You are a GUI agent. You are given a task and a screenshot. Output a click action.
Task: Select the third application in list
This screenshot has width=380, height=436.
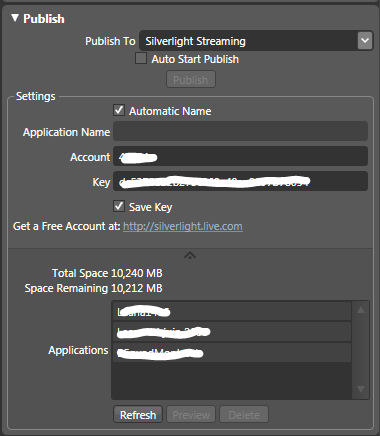[x=232, y=352]
